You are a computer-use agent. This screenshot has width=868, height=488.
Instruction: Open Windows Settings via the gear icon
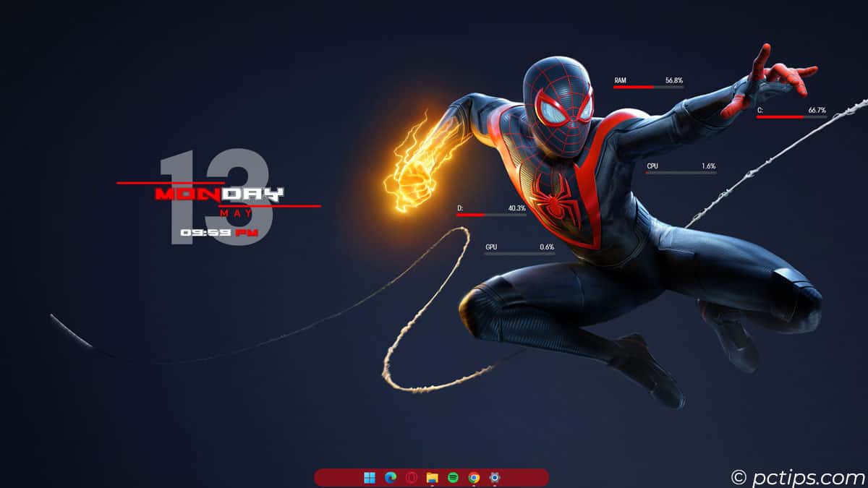coord(494,477)
